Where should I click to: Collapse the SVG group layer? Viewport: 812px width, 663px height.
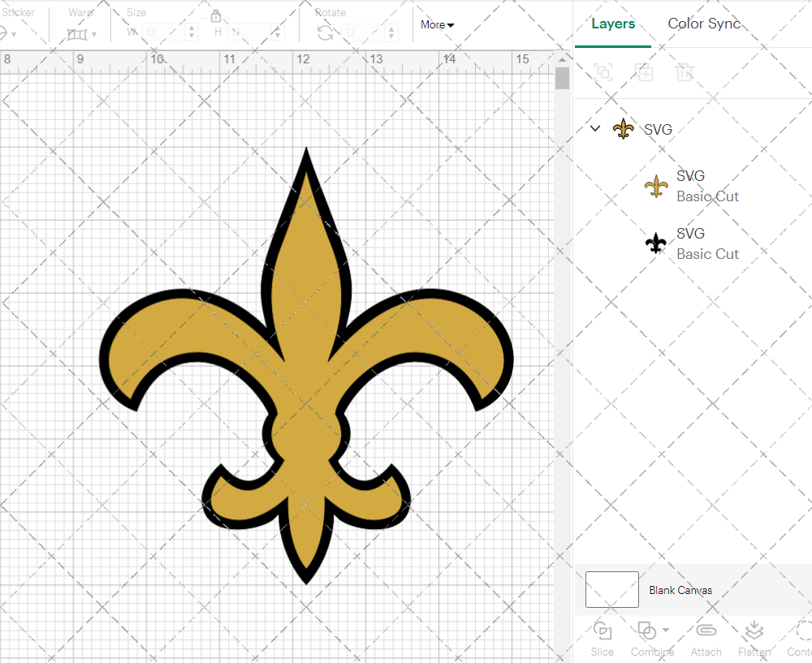595,128
